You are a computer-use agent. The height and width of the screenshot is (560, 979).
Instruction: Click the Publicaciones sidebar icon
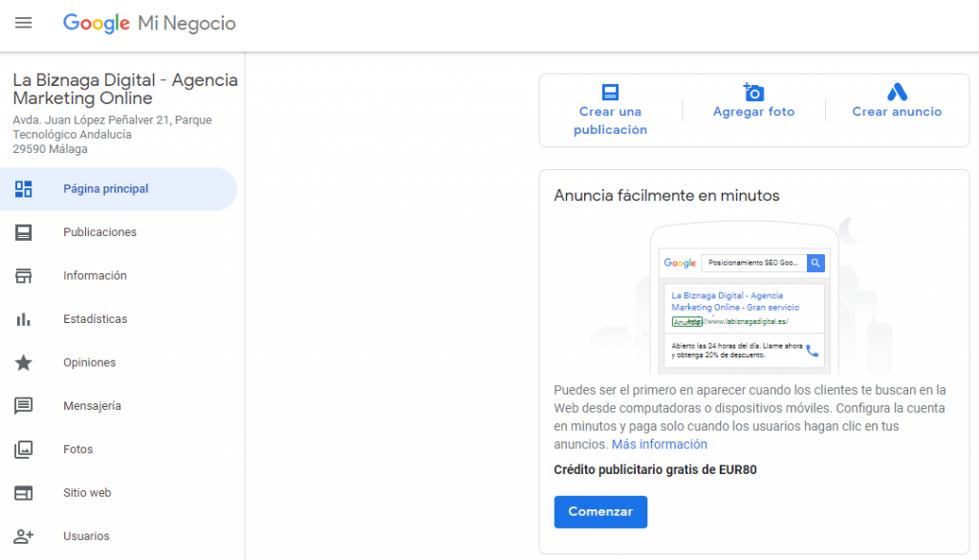click(x=23, y=232)
